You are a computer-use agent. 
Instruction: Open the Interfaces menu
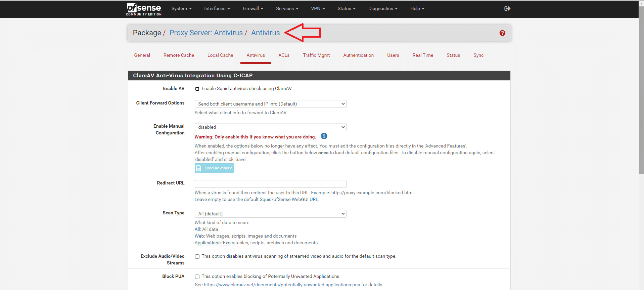click(217, 8)
